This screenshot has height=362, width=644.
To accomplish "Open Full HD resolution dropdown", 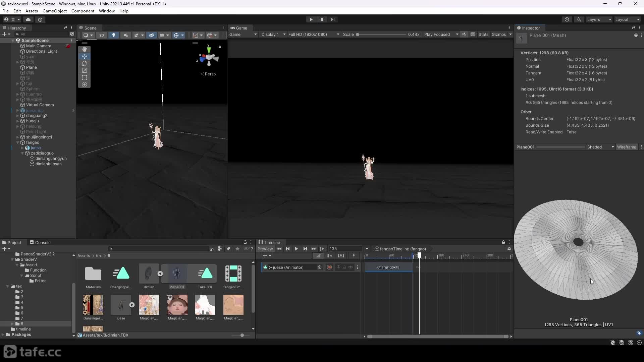I will click(x=314, y=34).
